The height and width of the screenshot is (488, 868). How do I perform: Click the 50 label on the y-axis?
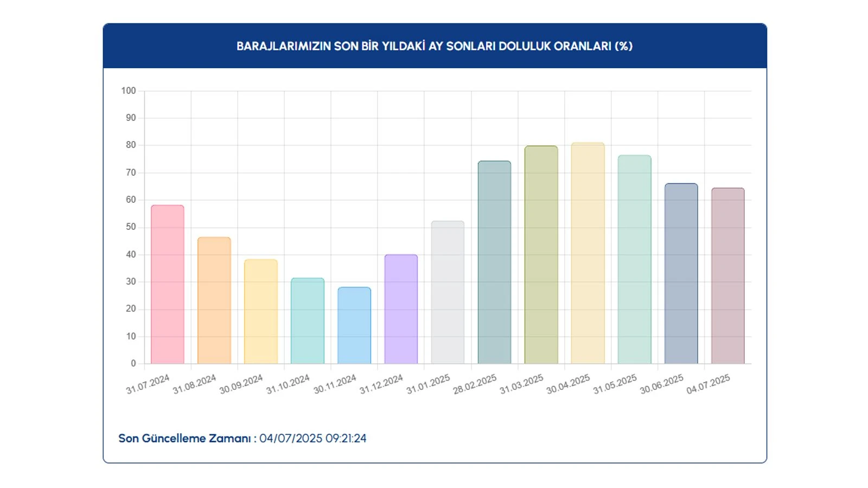[131, 227]
